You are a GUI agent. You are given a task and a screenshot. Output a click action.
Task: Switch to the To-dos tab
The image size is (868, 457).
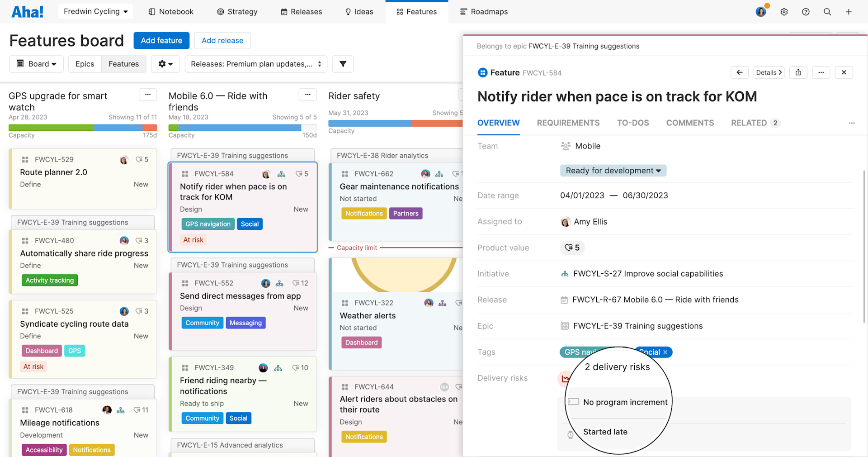point(633,123)
